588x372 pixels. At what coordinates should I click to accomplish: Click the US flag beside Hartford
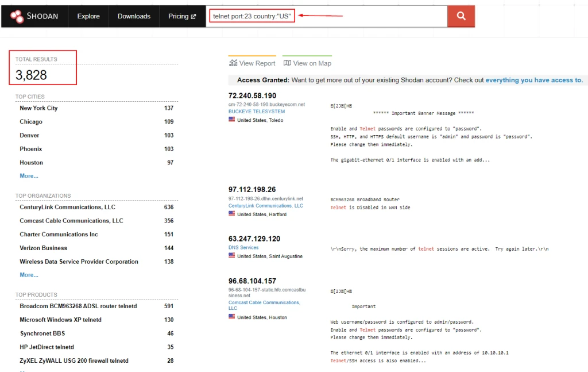[x=232, y=214]
